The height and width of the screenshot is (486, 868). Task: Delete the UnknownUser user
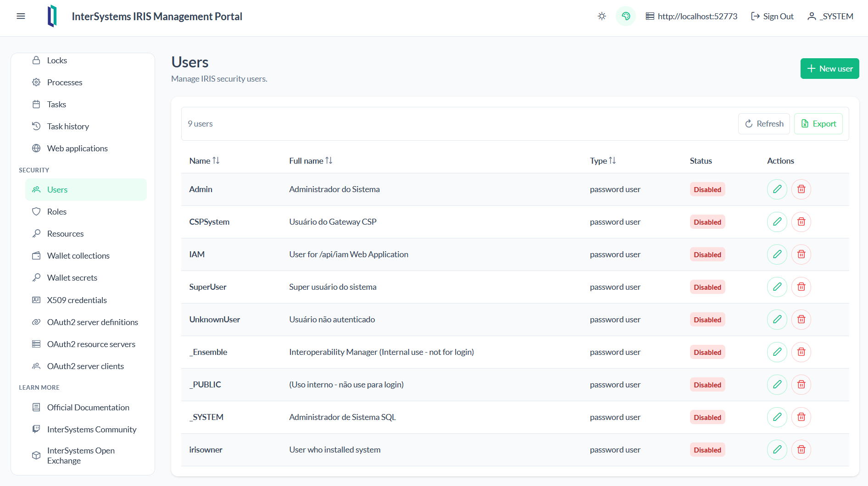click(801, 320)
